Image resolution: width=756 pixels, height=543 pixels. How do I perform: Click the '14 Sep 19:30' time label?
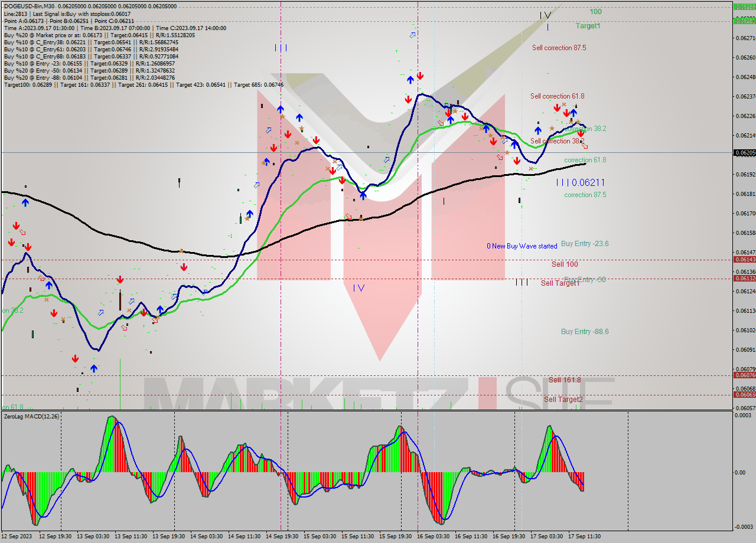coord(282,537)
